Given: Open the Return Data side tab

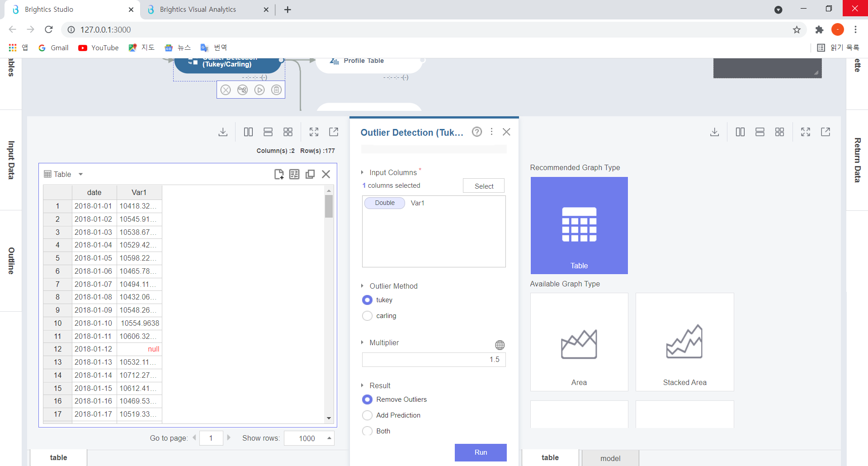Looking at the screenshot, I should [x=857, y=160].
